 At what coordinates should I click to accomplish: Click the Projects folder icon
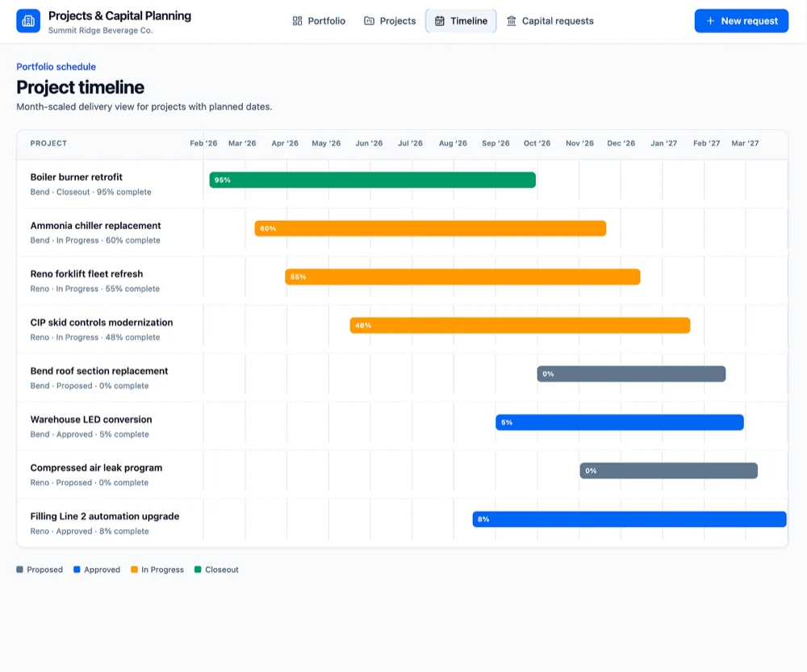[369, 21]
